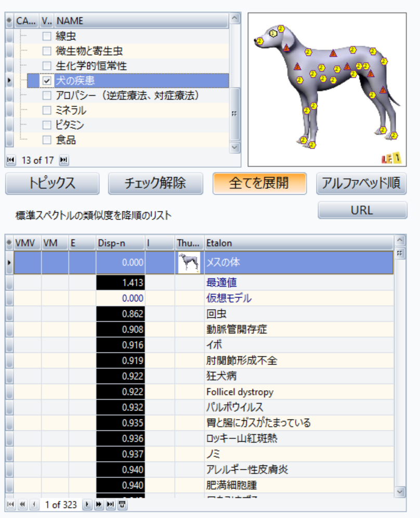Tick the 食品 checkbox
Screen dimensions: 420x518
(47, 140)
